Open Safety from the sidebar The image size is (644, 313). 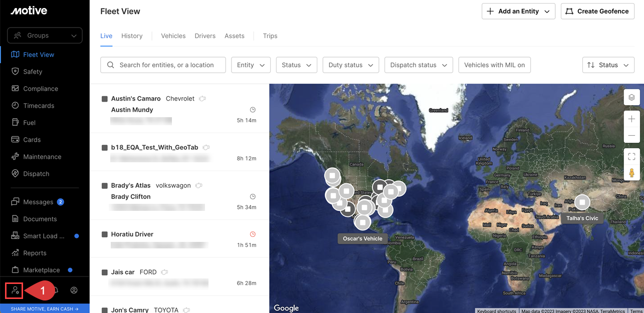click(33, 72)
